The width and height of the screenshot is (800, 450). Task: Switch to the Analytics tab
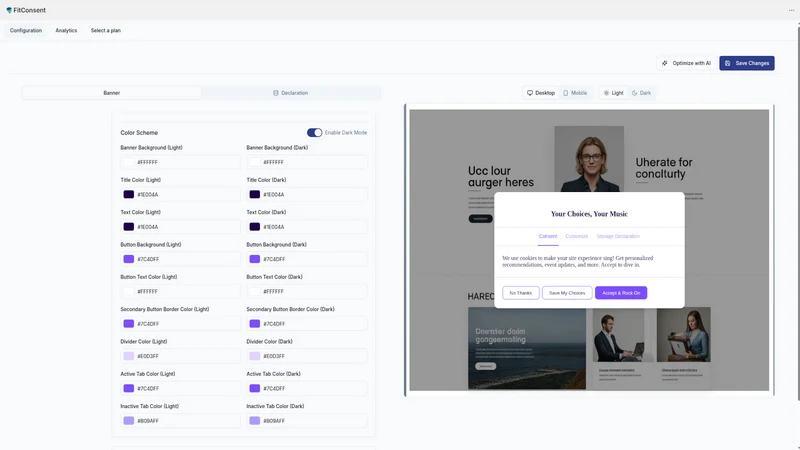point(66,31)
